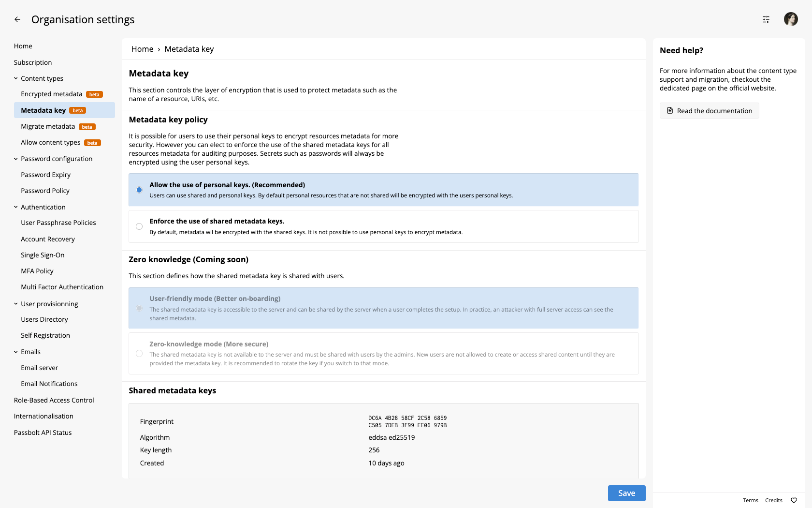812x508 pixels.
Task: Open Home in the sidebar
Action: click(23, 46)
